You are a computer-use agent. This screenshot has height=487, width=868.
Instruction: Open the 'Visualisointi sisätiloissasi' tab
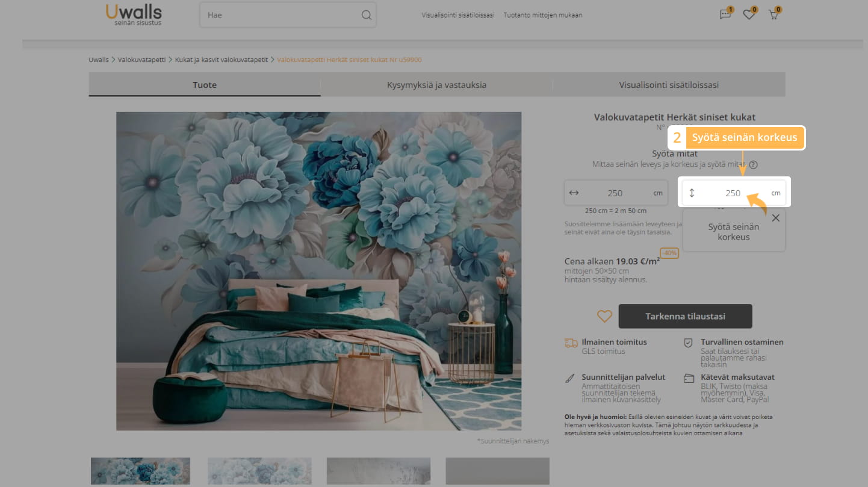[669, 85]
